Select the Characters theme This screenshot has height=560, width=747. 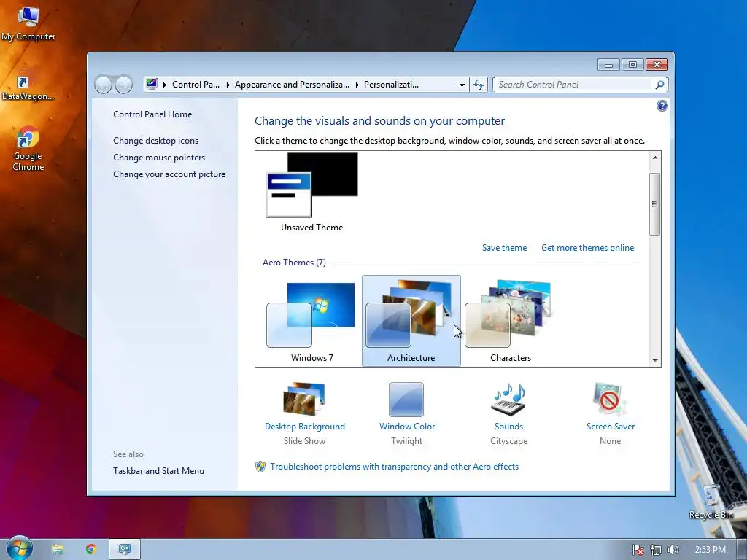point(510,322)
